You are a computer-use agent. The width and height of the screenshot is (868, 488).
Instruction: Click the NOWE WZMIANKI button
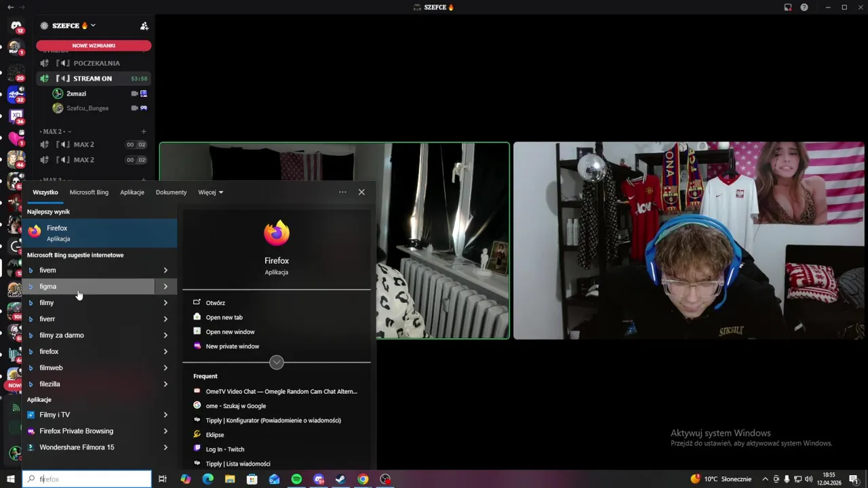coord(94,45)
